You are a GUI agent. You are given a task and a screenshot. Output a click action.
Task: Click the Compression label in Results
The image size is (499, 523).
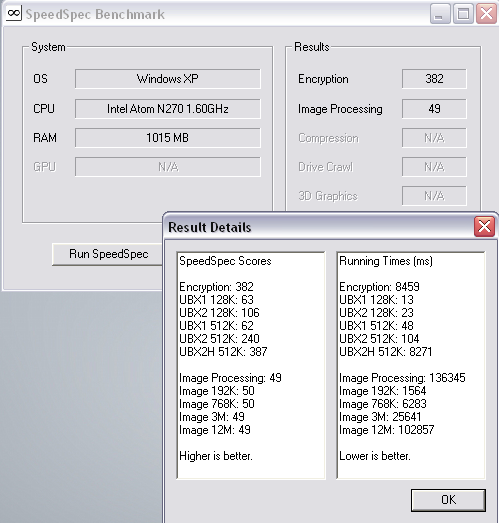pyautogui.click(x=329, y=138)
